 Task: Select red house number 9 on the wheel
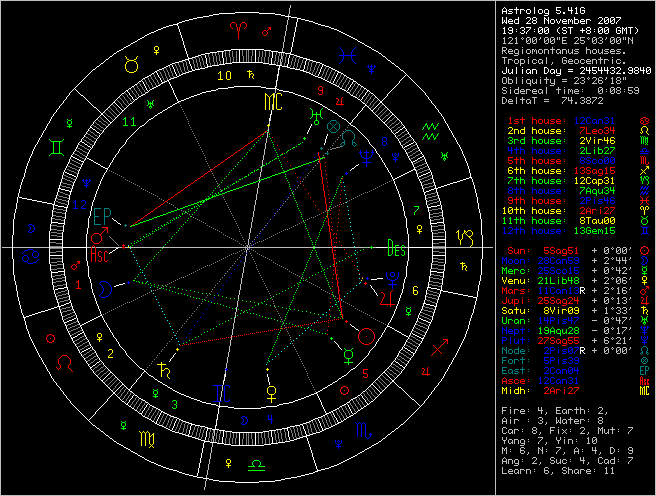coord(320,90)
